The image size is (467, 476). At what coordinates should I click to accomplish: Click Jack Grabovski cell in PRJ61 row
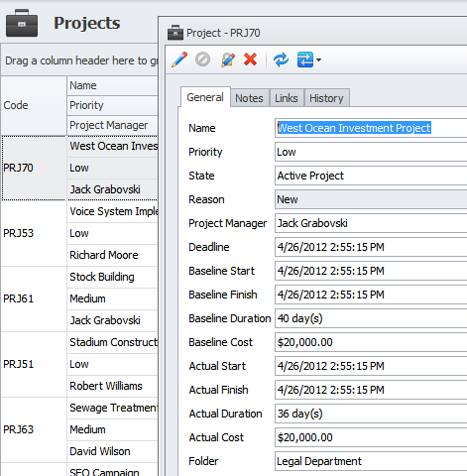(x=112, y=320)
